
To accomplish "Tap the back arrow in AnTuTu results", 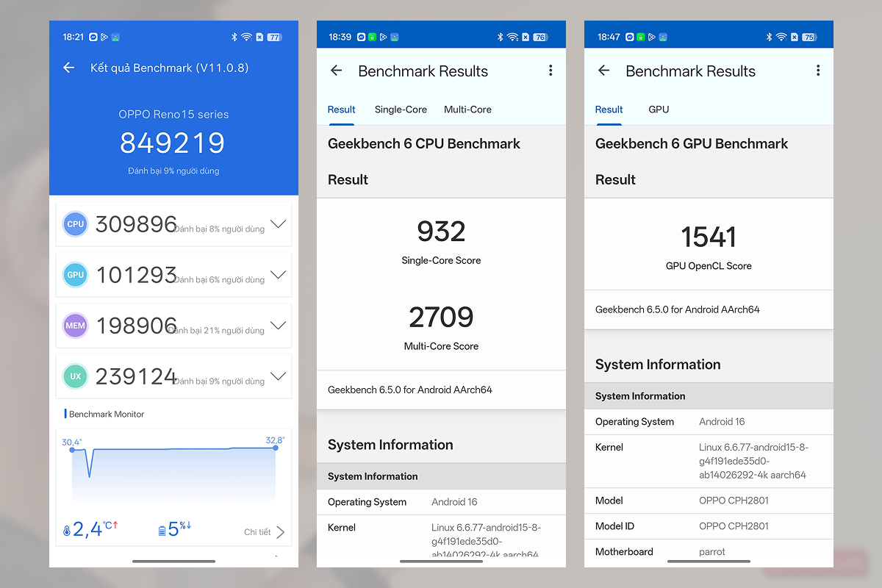I will click(68, 67).
